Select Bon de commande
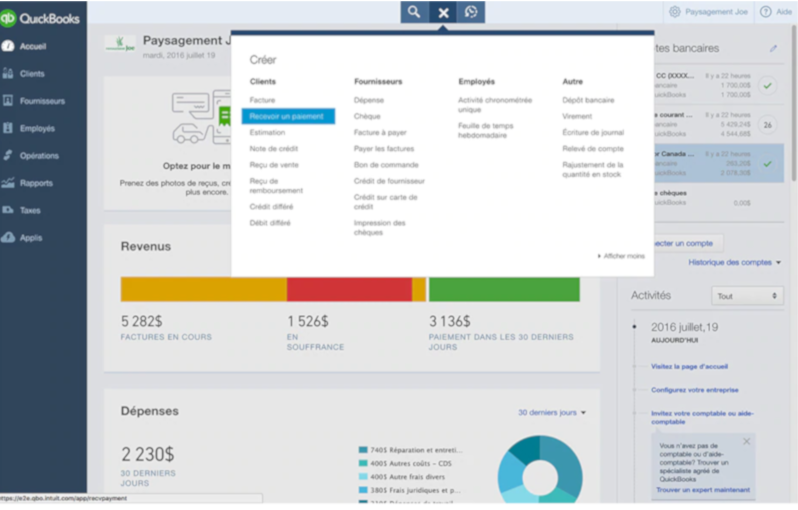 pos(386,165)
